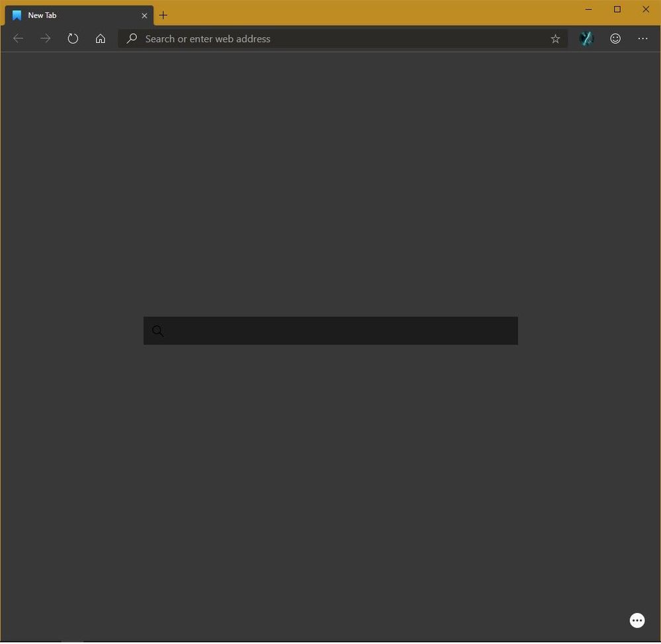This screenshot has height=644, width=661.
Task: Click the back navigation arrow
Action: pyautogui.click(x=18, y=39)
